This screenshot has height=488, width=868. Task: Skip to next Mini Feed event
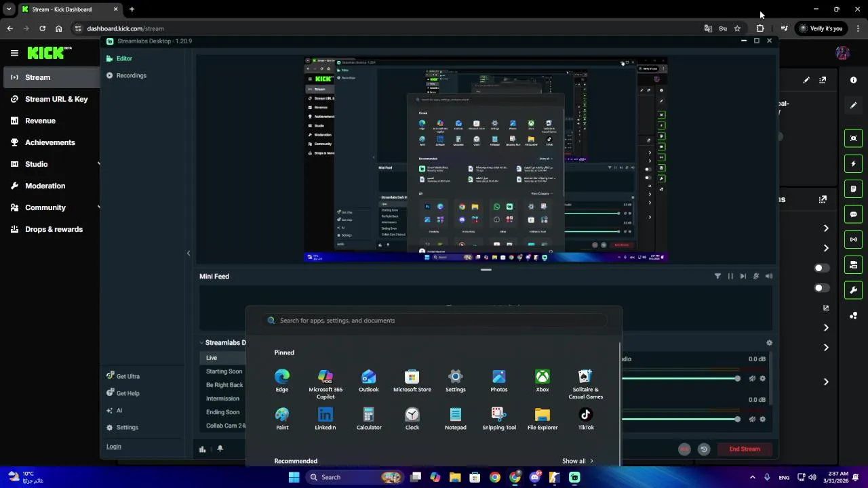pyautogui.click(x=743, y=276)
